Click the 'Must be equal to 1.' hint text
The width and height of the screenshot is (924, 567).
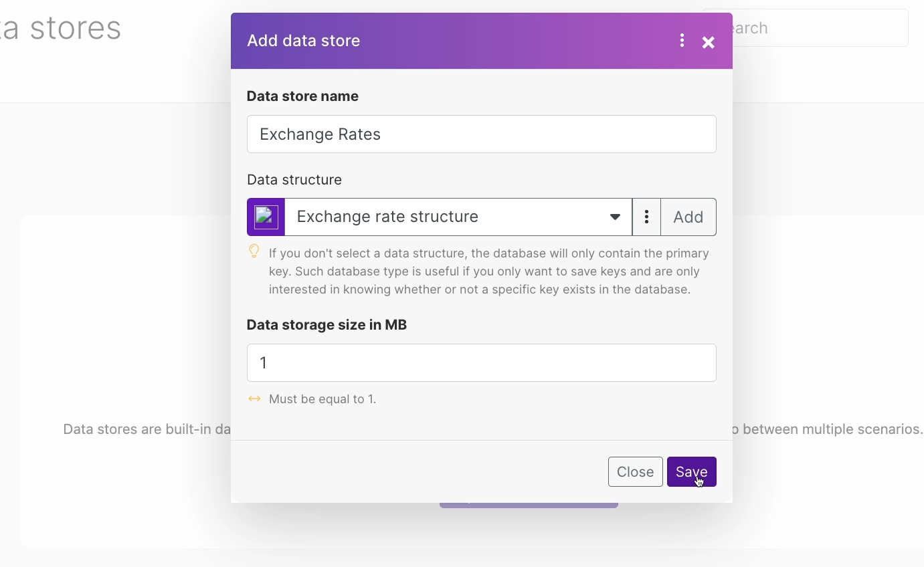coord(322,399)
